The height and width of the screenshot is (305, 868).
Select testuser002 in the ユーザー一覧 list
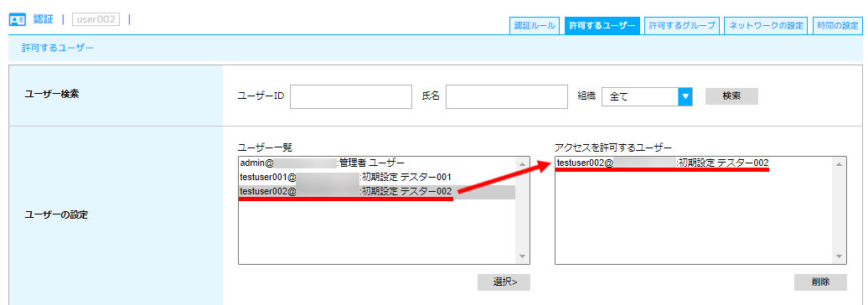click(x=377, y=192)
